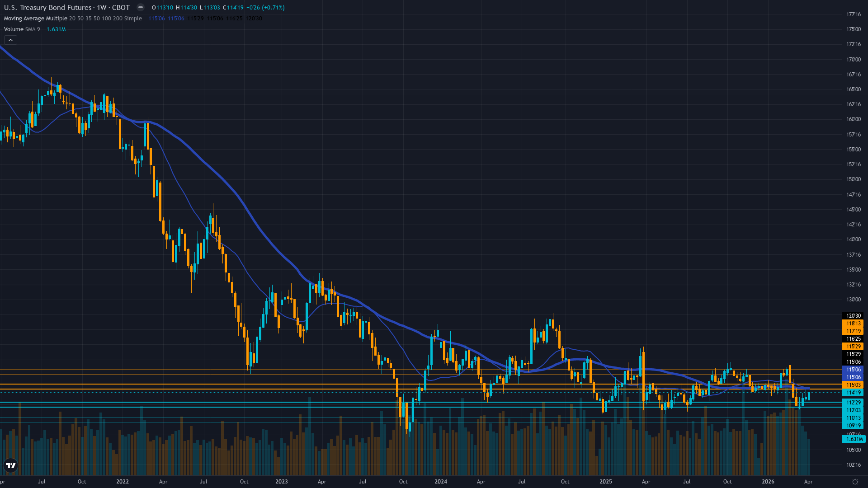Click the 2025 label on the time axis
868x488 pixels.
coord(606,482)
